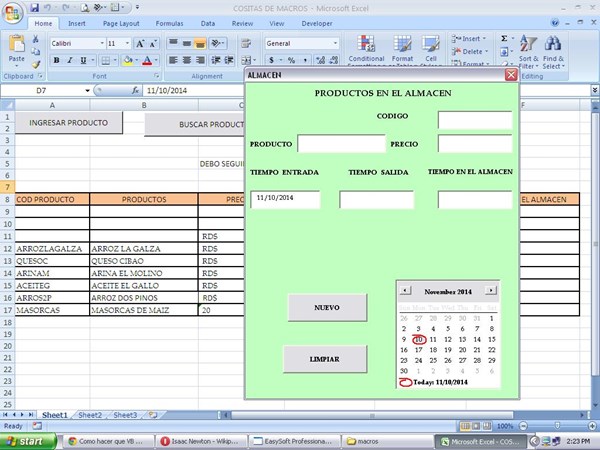Go to next month in calendar
600x450 pixels.
(491, 290)
